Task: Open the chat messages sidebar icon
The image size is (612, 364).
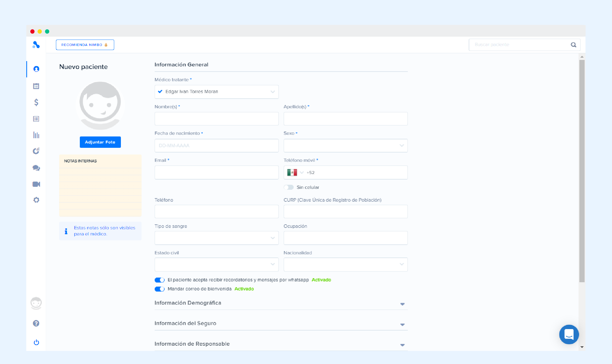Action: (x=36, y=168)
